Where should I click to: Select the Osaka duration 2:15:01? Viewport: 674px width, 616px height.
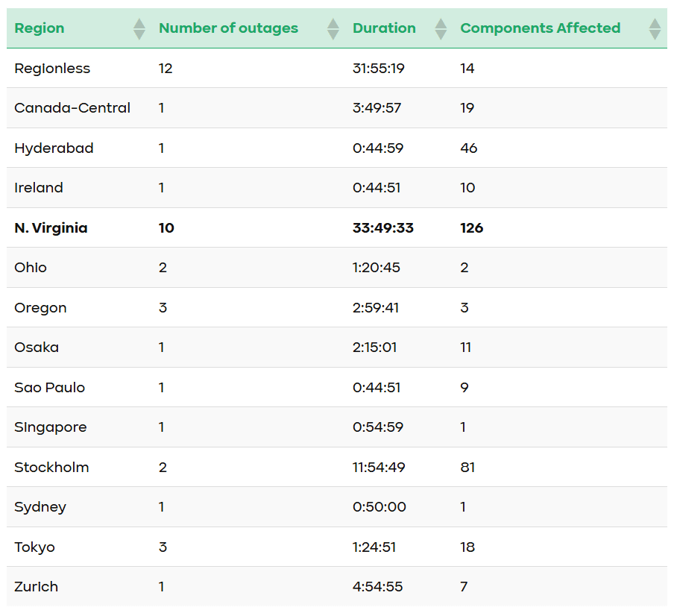[376, 348]
